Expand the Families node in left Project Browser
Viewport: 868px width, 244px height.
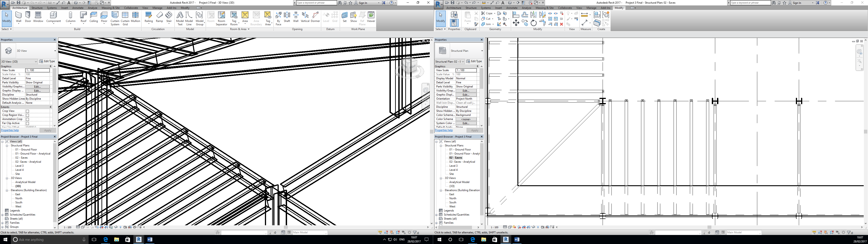point(3,223)
